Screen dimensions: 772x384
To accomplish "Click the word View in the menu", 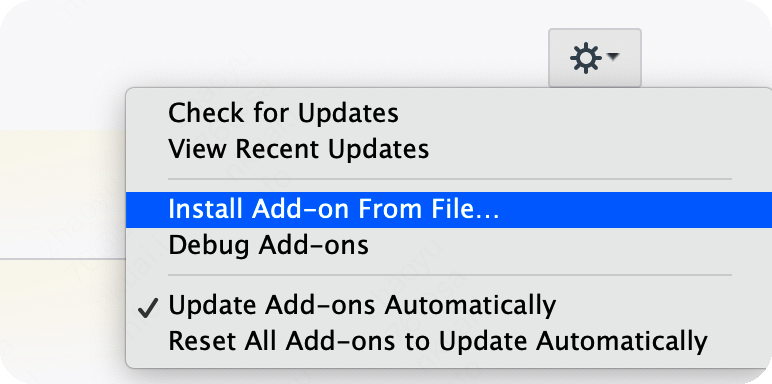I will (x=198, y=149).
